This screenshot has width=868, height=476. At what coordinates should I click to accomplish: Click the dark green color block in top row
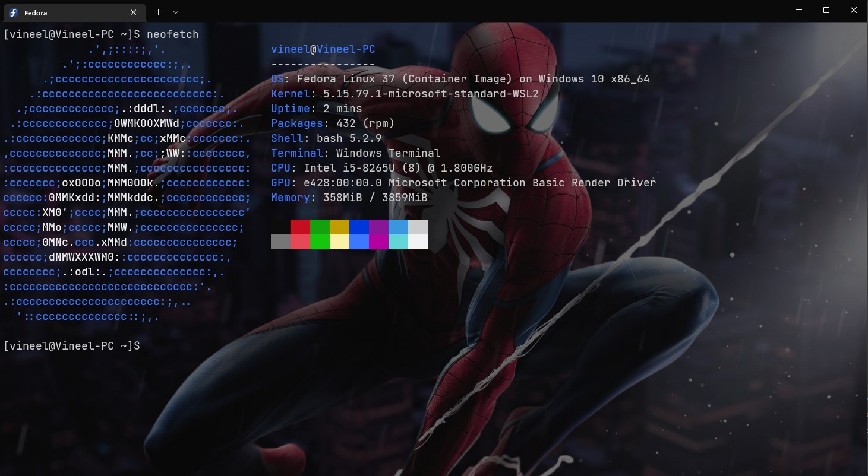pos(320,227)
